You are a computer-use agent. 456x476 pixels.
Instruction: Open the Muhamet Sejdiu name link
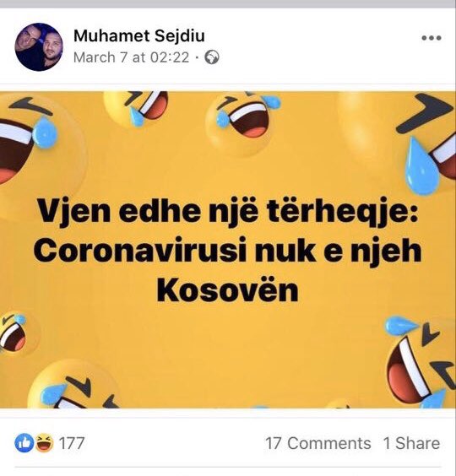[139, 35]
